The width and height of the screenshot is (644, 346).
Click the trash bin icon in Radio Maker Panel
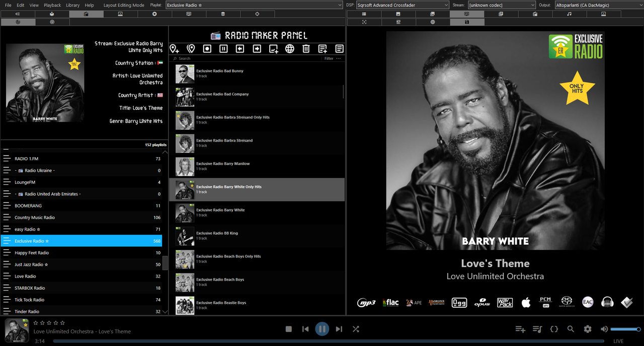(x=306, y=49)
